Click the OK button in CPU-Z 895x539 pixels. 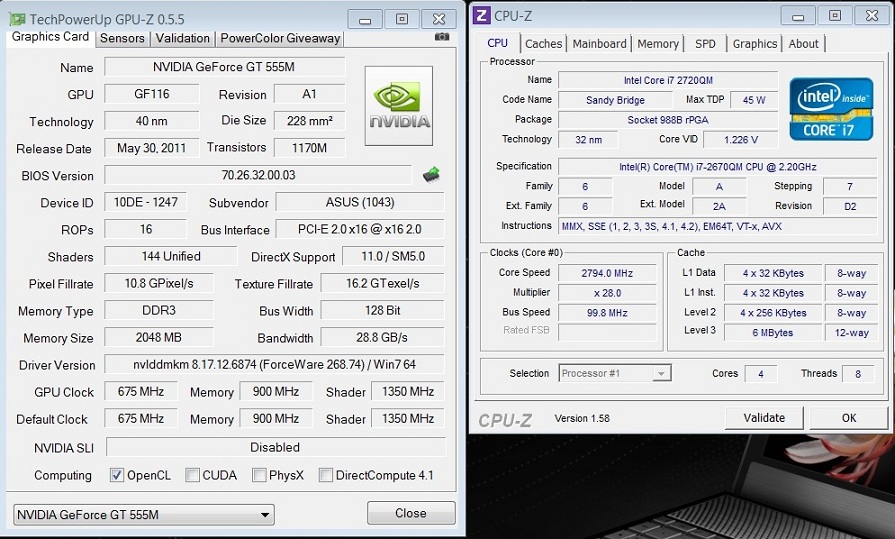point(849,418)
